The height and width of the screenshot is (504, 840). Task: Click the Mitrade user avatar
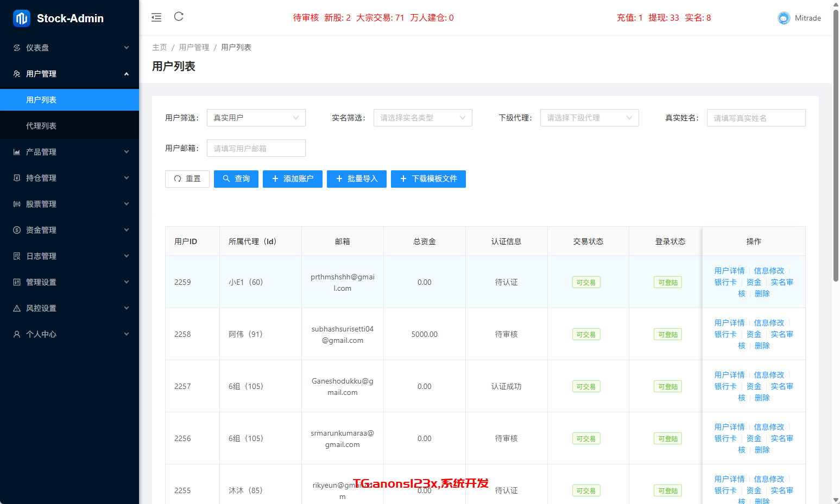point(784,18)
